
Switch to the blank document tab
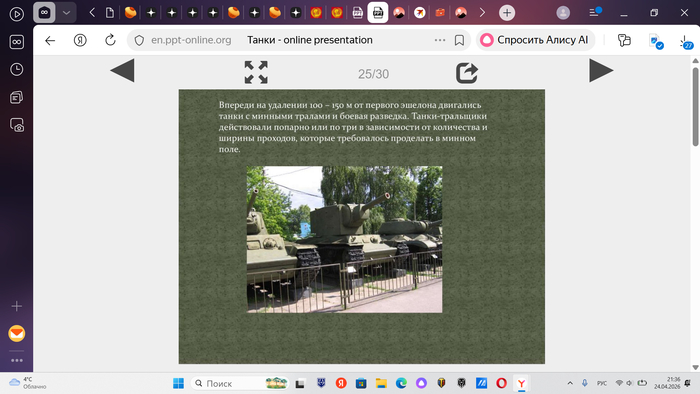point(109,13)
